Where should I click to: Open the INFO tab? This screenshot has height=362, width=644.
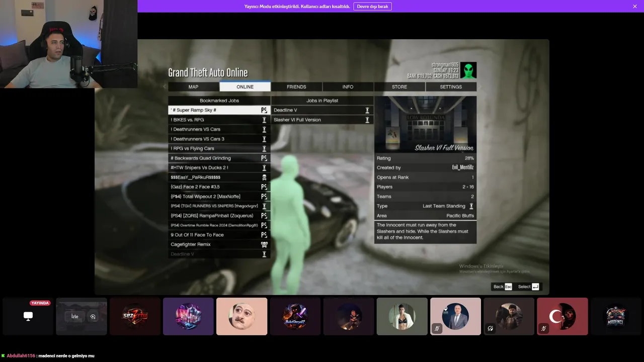coord(348,86)
